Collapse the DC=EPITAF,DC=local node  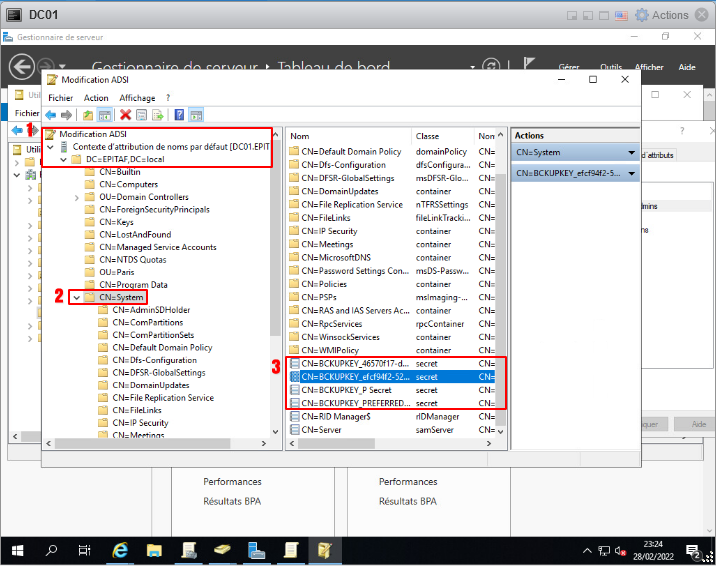pos(64,160)
